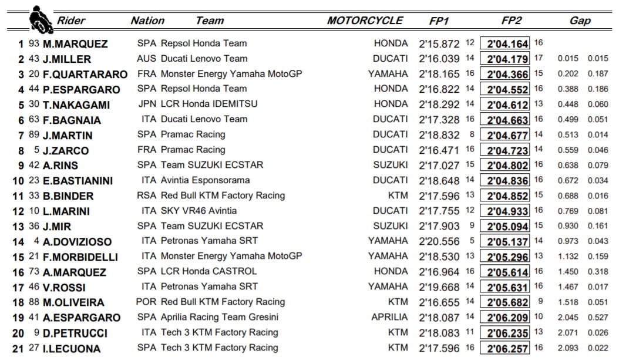Click the FP2 column header
This screenshot has width=619, height=364.
pyautogui.click(x=511, y=21)
